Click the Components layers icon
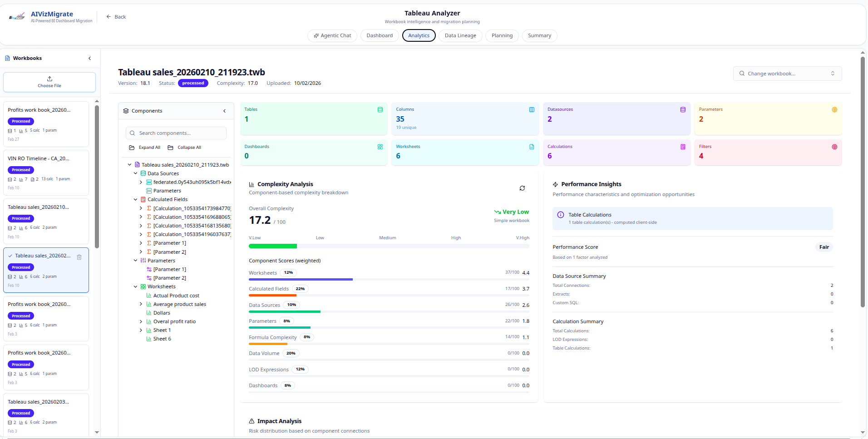Viewport: 868px width, 439px height. (x=126, y=111)
